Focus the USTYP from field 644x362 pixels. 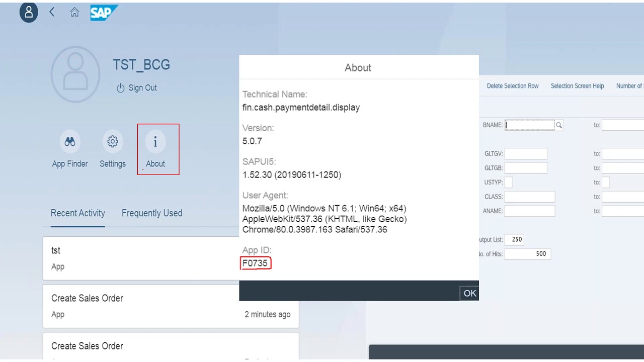pos(508,182)
